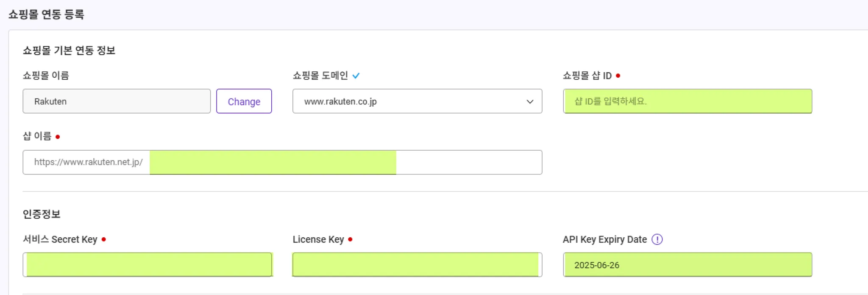Expand the domain dropdown chevron arrow
Image resolution: width=868 pixels, height=295 pixels.
[530, 101]
